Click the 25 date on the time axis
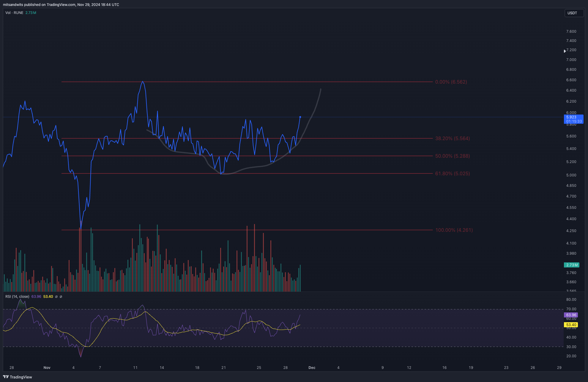 (x=259, y=368)
